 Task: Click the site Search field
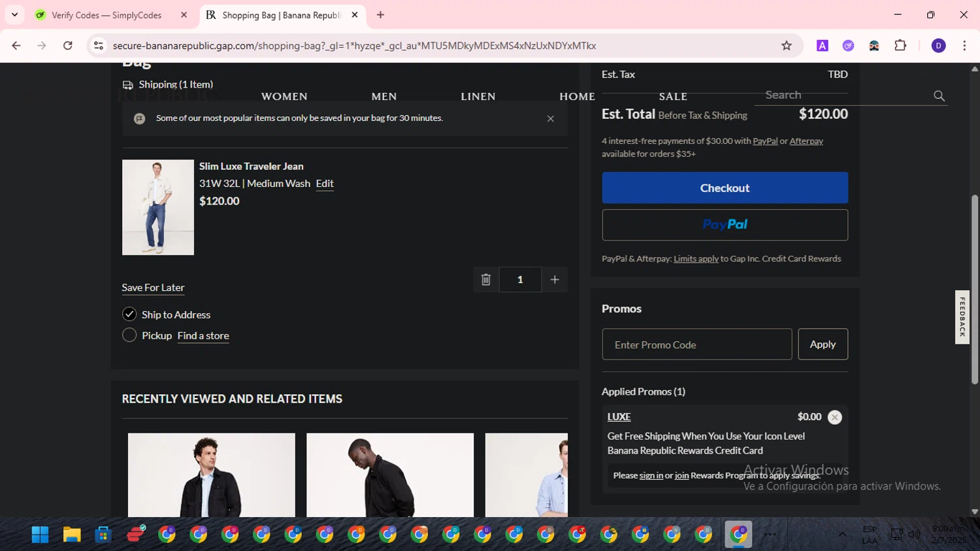(843, 95)
